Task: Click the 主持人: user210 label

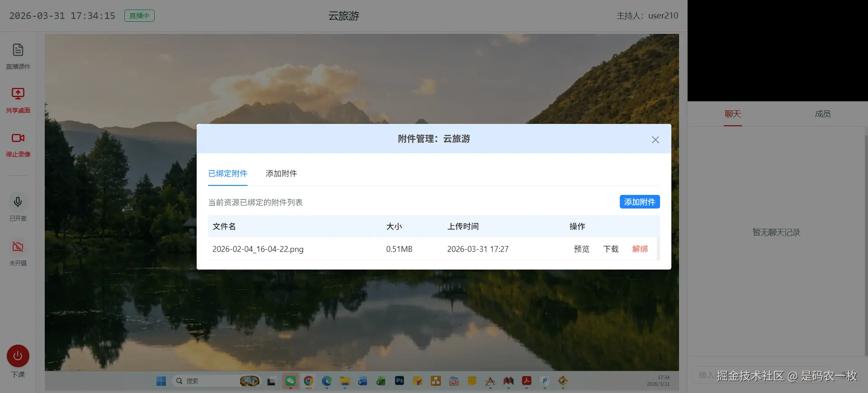Action: (647, 16)
